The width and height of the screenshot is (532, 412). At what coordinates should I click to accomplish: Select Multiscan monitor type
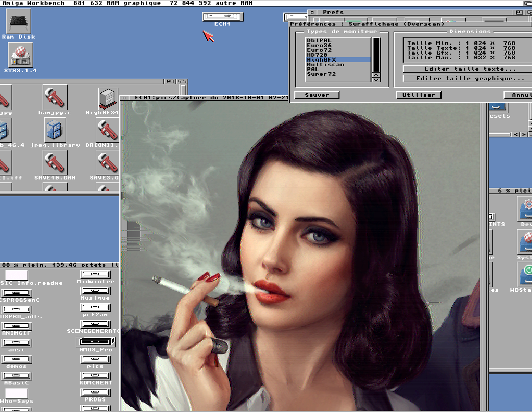point(338,65)
